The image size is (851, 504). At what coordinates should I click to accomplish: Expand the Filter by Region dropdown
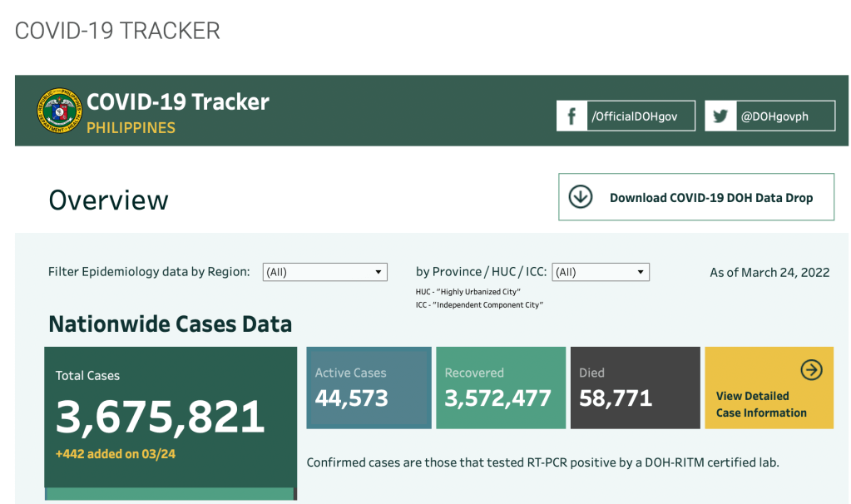(x=324, y=272)
